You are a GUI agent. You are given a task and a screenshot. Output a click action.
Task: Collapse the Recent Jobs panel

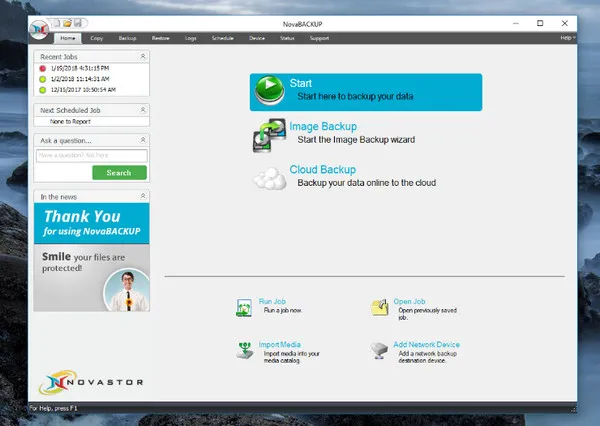click(x=143, y=57)
